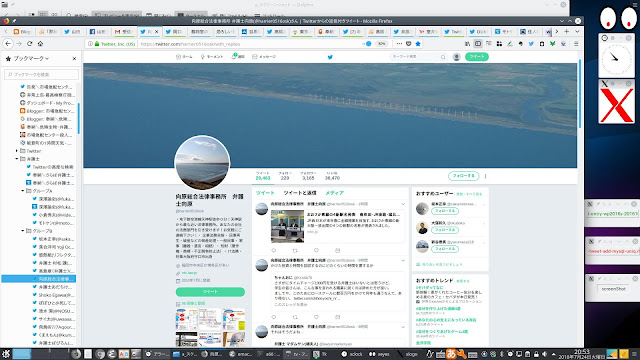Viewport: 640px width, 360px height.
Task: Open the メディア tab
Action: [x=335, y=193]
